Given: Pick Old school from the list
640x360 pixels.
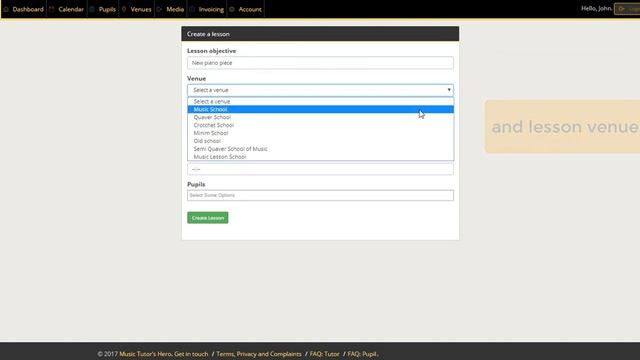Looking at the screenshot, I should [320, 141].
